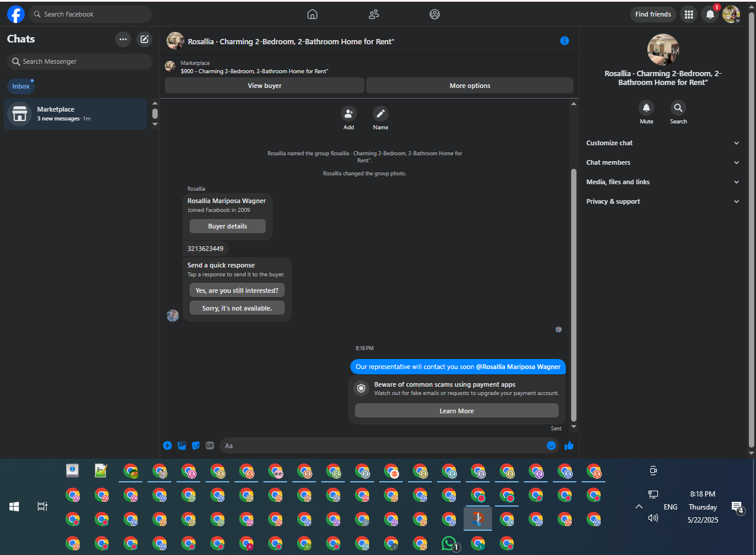Open WhatsApp from the taskbar
The height and width of the screenshot is (555, 756).
pos(449,543)
